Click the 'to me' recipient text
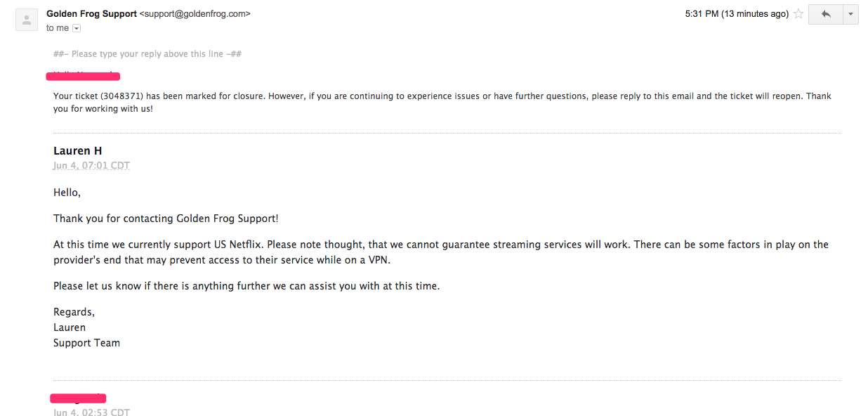The image size is (868, 416). pyautogui.click(x=58, y=28)
